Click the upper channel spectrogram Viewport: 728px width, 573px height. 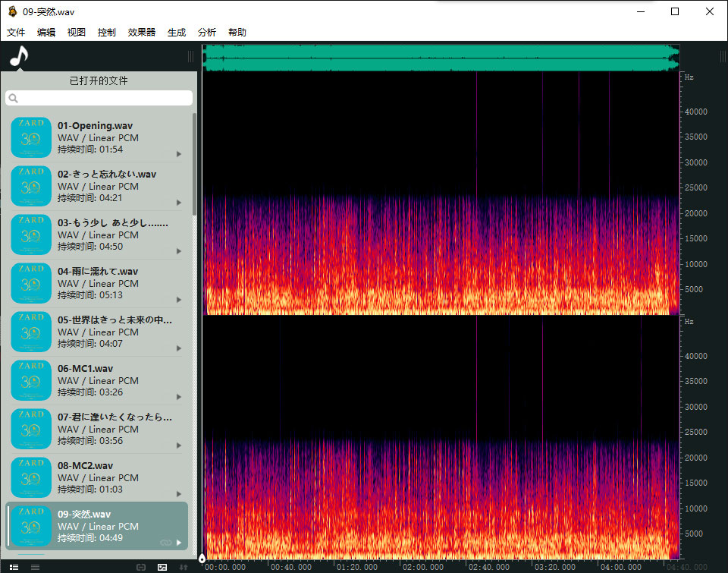441,194
